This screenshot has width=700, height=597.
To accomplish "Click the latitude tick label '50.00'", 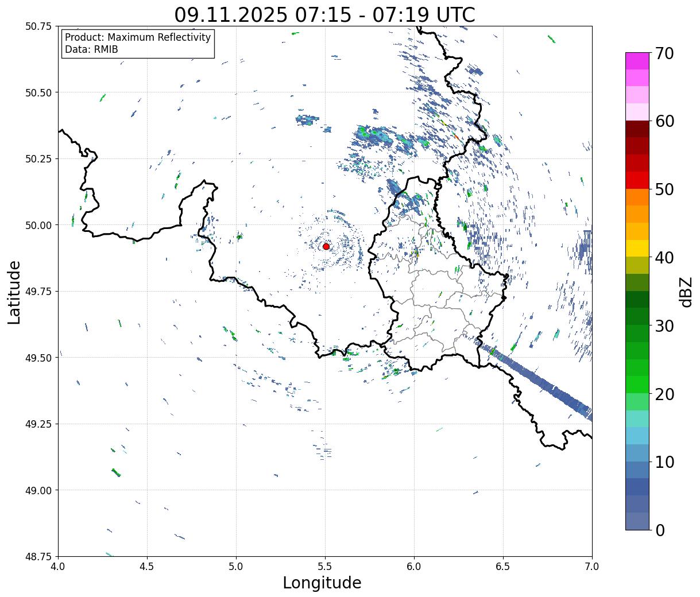I will pos(38,225).
